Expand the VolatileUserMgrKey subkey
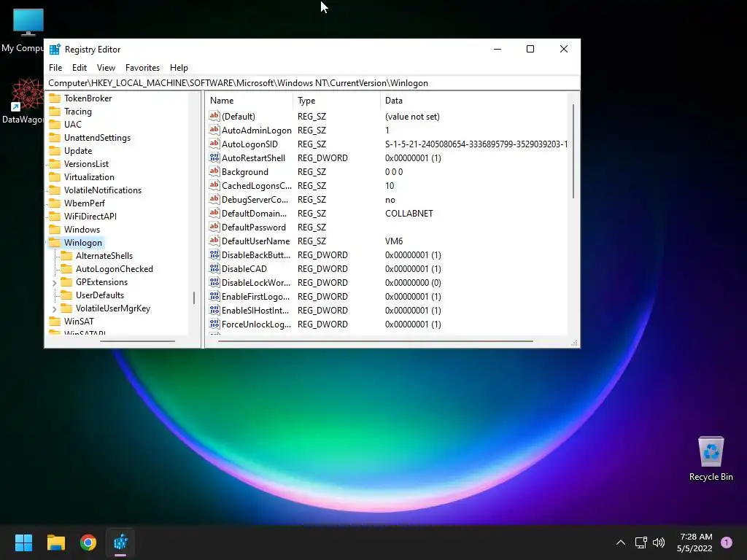This screenshot has width=747, height=560. point(54,309)
